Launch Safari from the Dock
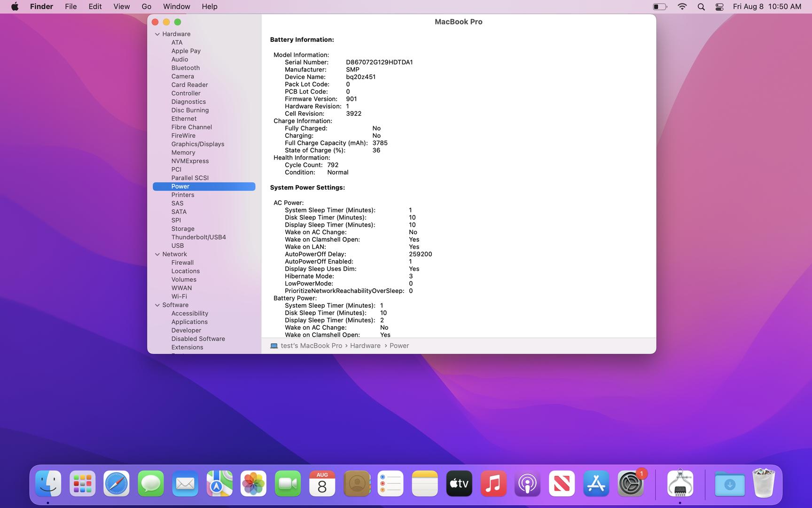Image resolution: width=812 pixels, height=508 pixels. (x=117, y=484)
